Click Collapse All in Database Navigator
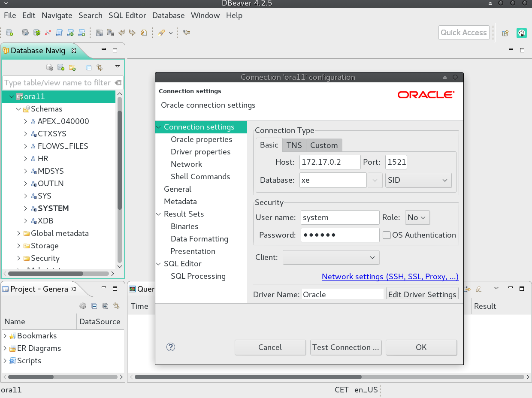The width and height of the screenshot is (532, 398). pos(88,67)
